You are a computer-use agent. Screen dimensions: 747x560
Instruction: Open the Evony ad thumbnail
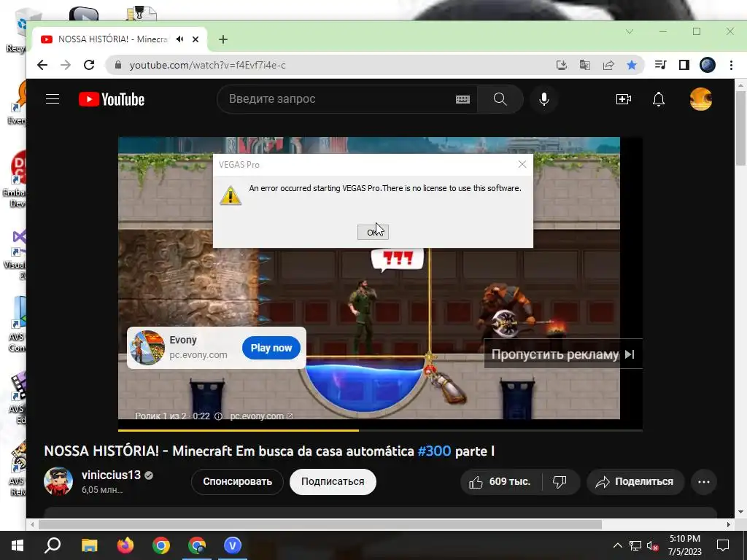(147, 348)
